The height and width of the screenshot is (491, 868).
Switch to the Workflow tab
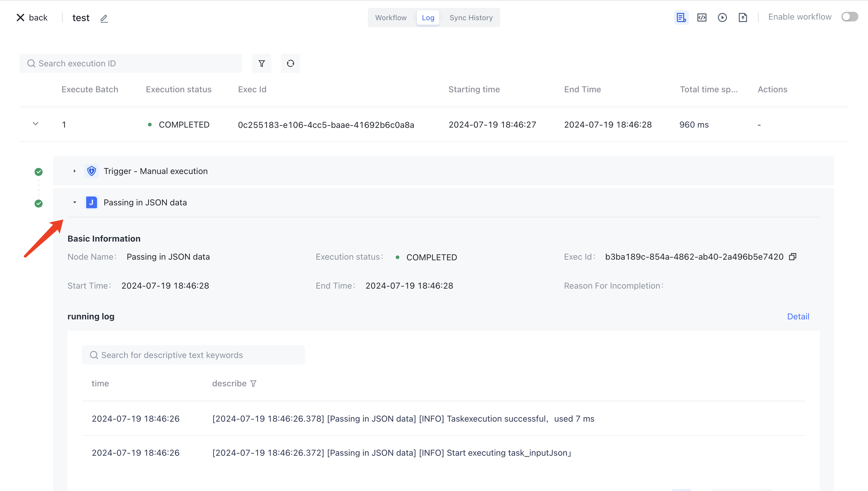tap(391, 17)
